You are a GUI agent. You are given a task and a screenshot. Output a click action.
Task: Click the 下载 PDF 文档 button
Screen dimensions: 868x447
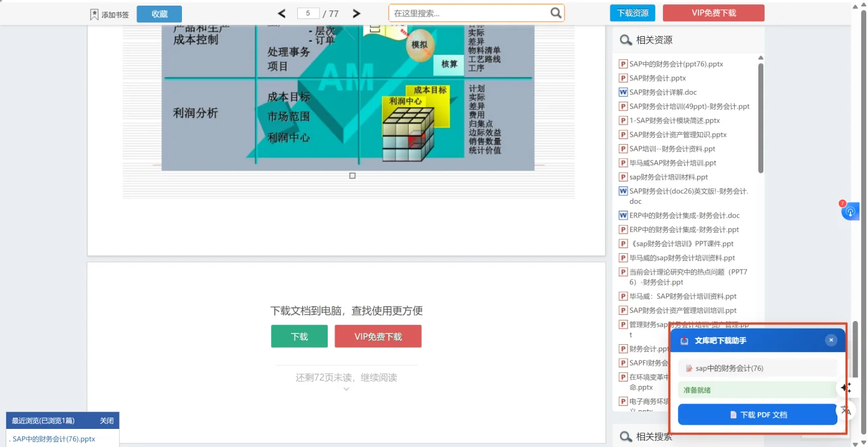(757, 415)
